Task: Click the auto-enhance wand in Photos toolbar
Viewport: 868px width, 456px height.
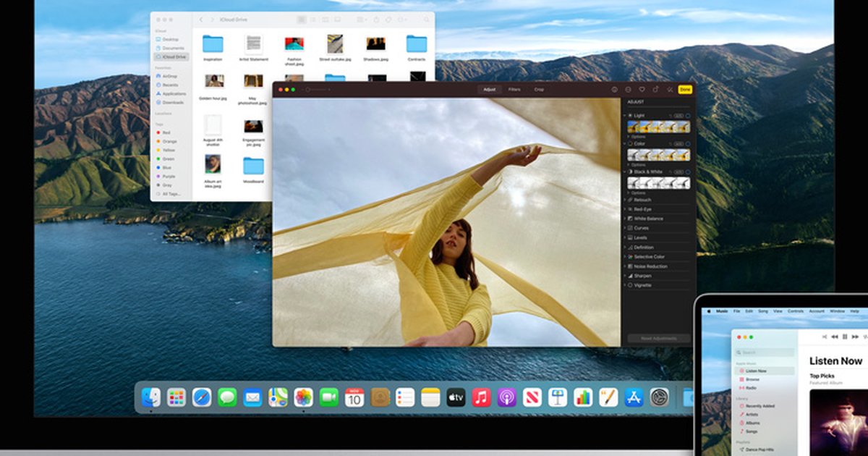Action: click(670, 90)
